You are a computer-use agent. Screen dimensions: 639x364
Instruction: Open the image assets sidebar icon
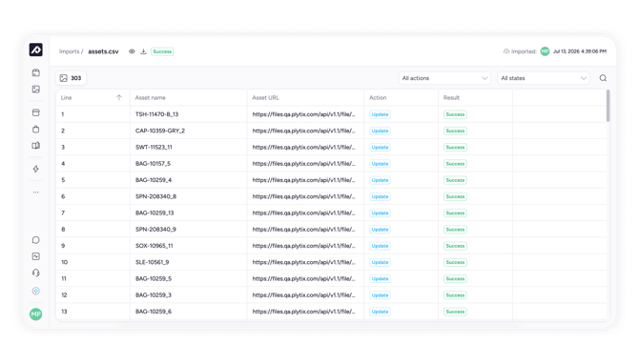coord(36,90)
